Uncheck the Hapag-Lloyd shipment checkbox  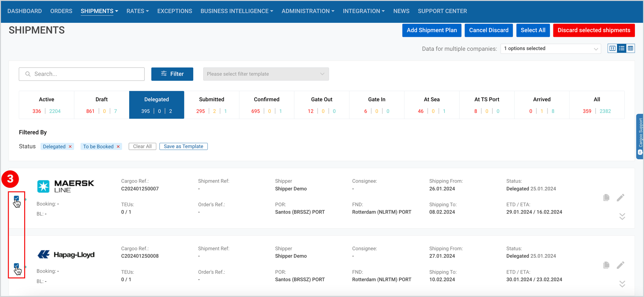click(x=16, y=266)
